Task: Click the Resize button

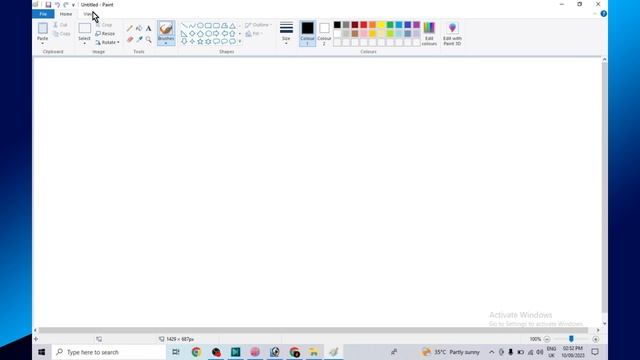Action: [x=105, y=33]
